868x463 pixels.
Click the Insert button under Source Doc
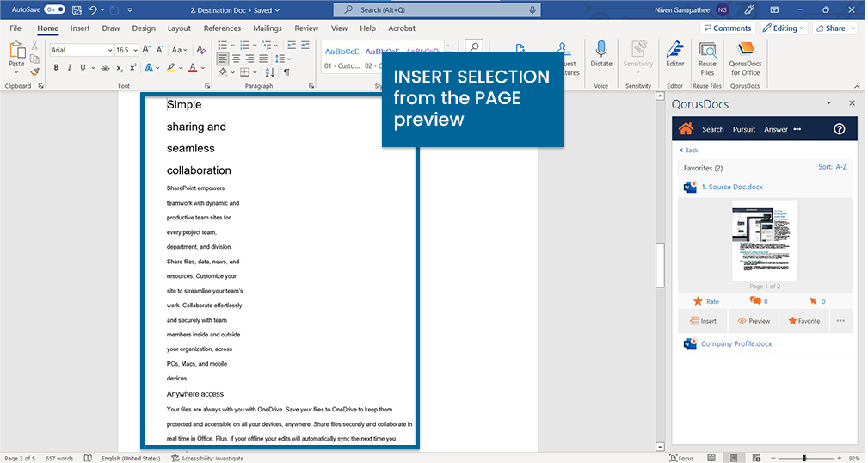click(x=703, y=321)
